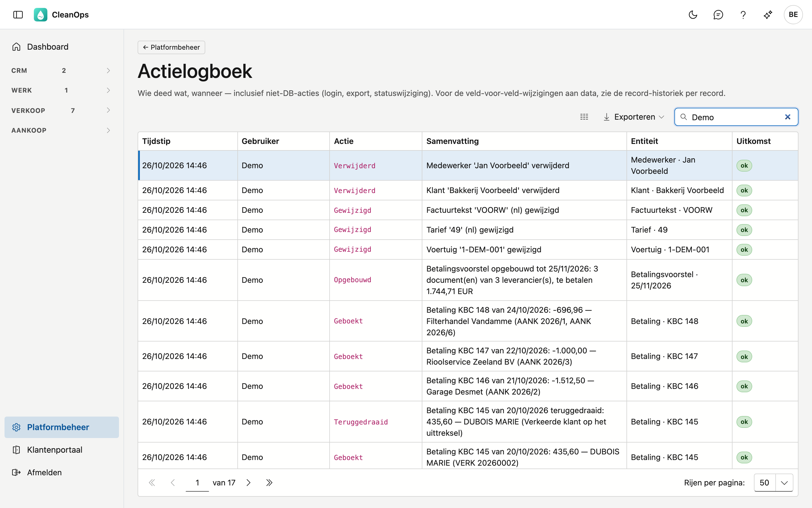Click the search magnifier icon
This screenshot has height=508, width=812.
[x=683, y=117]
